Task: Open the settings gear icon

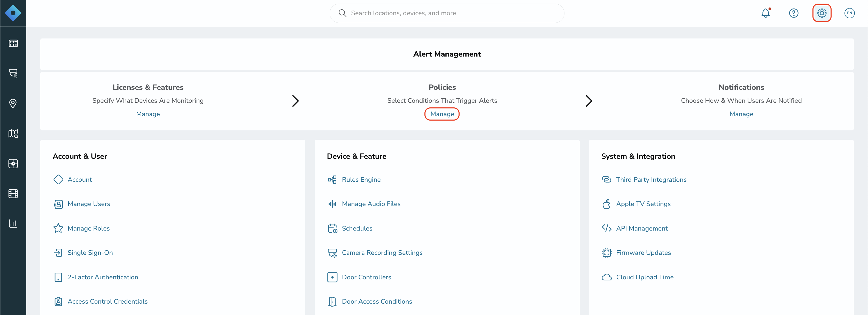Action: [x=822, y=13]
